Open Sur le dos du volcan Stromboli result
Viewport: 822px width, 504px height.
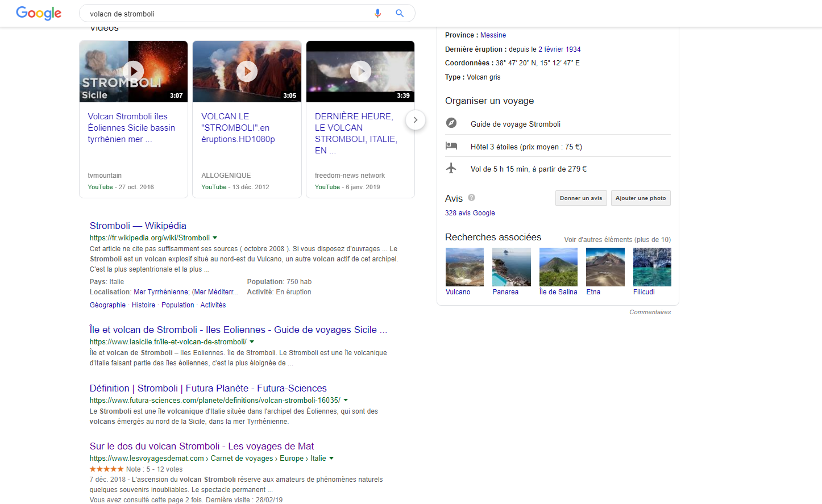pos(202,446)
